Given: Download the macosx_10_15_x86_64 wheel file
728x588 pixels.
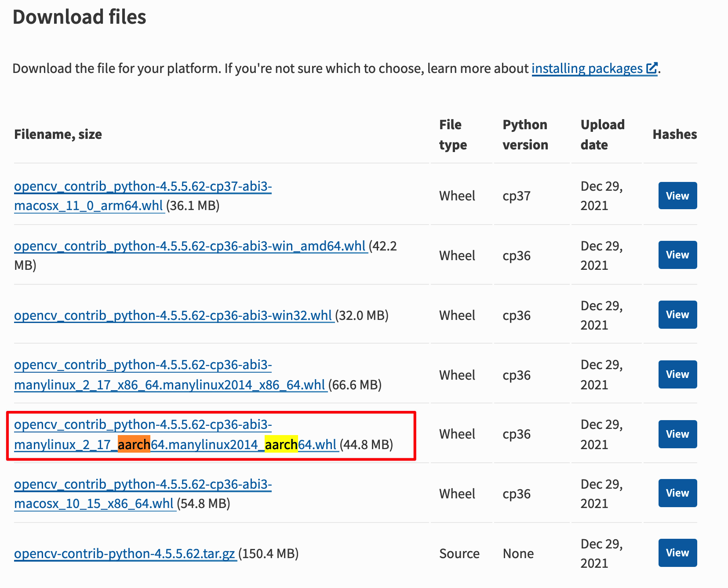Looking at the screenshot, I should pyautogui.click(x=143, y=494).
